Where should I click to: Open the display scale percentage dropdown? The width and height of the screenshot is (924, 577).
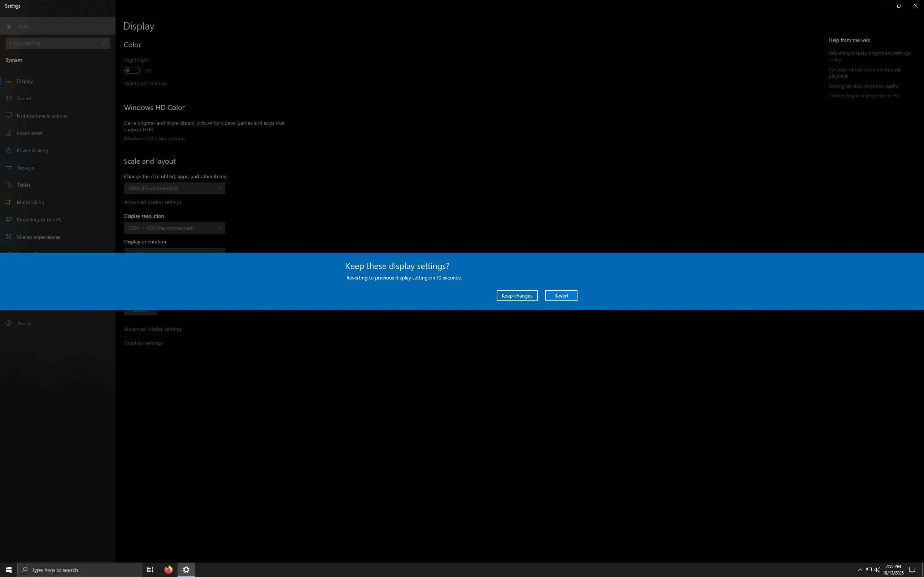174,188
